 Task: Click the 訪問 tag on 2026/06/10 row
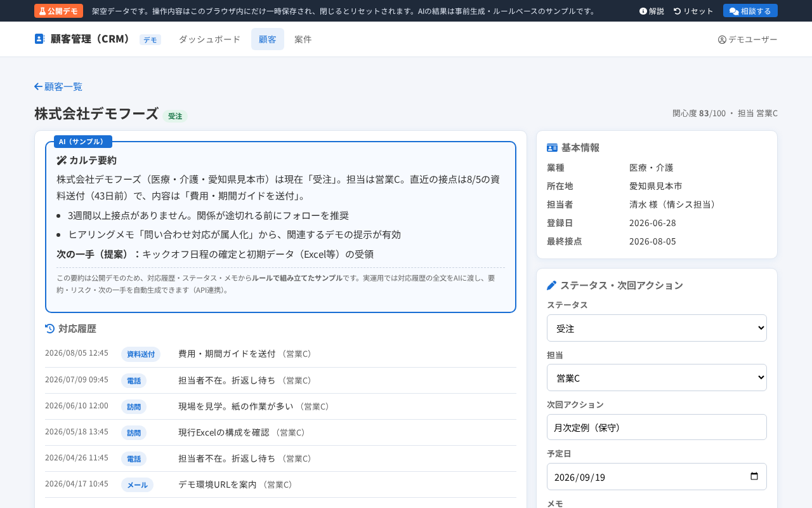coord(134,406)
